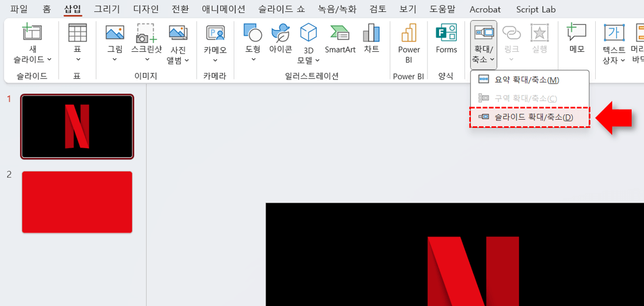Image resolution: width=644 pixels, height=306 pixels.
Task: Select the 삽입 tab
Action: 72,9
